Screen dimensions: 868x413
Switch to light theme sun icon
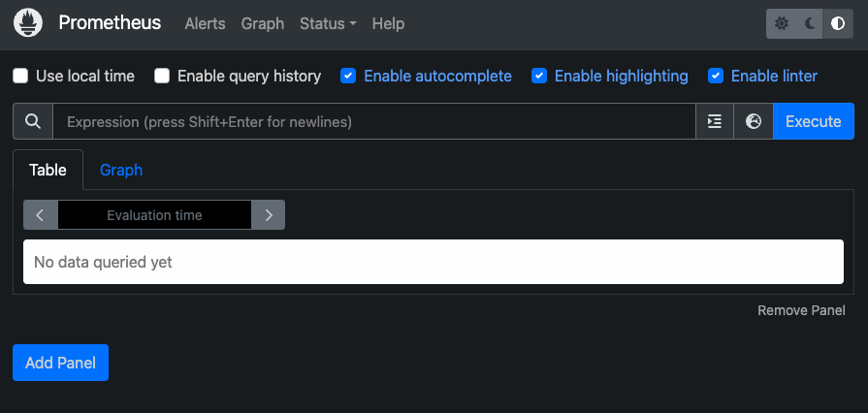click(781, 24)
